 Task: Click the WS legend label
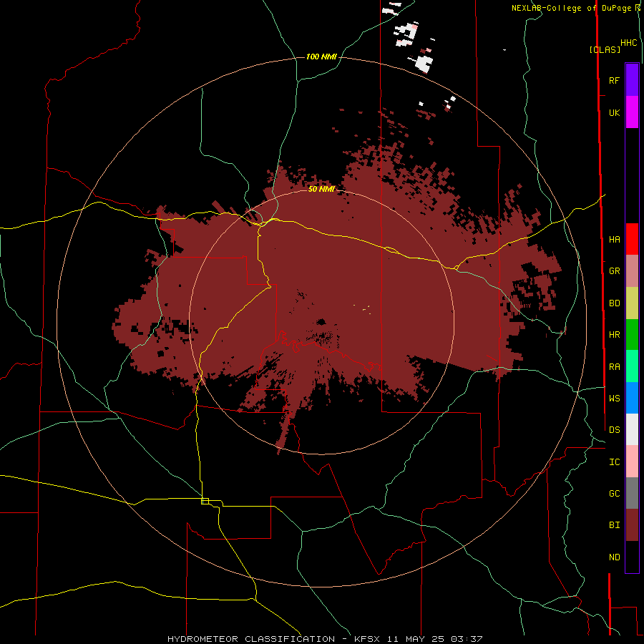click(614, 398)
